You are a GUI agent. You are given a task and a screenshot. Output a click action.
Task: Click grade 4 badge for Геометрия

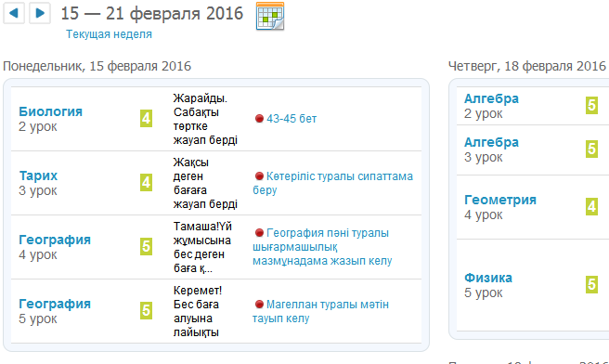click(591, 206)
